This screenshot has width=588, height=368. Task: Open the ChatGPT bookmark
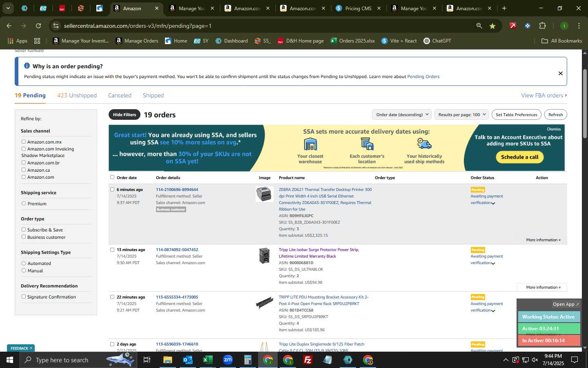point(437,41)
